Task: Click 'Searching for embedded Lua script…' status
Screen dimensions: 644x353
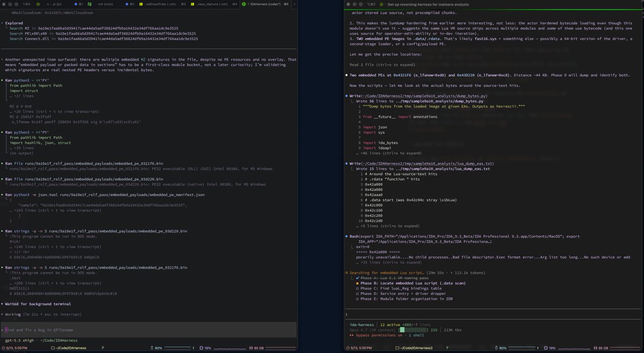Action: click(x=386, y=273)
